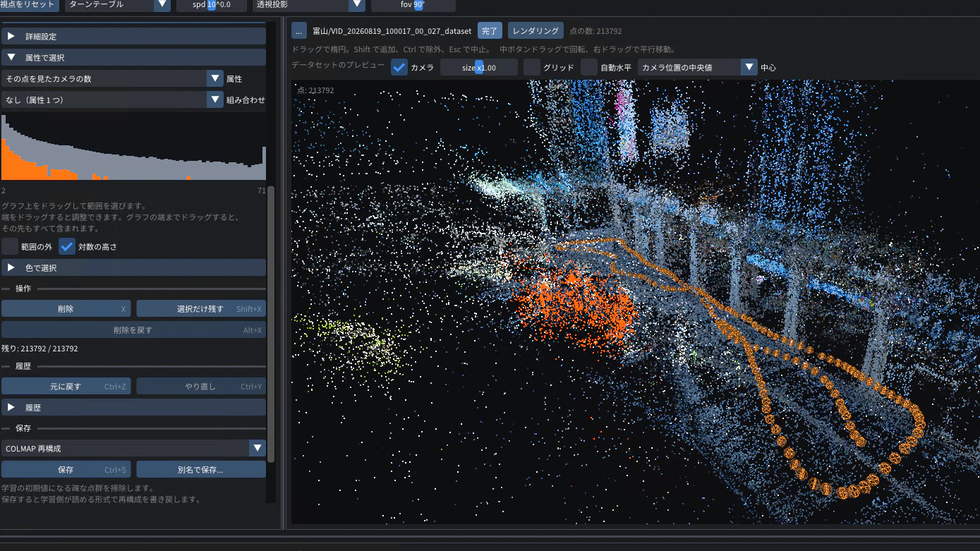980x551 pixels.
Task: Open the COLMAP 再構成 format dropdown
Action: point(133,448)
